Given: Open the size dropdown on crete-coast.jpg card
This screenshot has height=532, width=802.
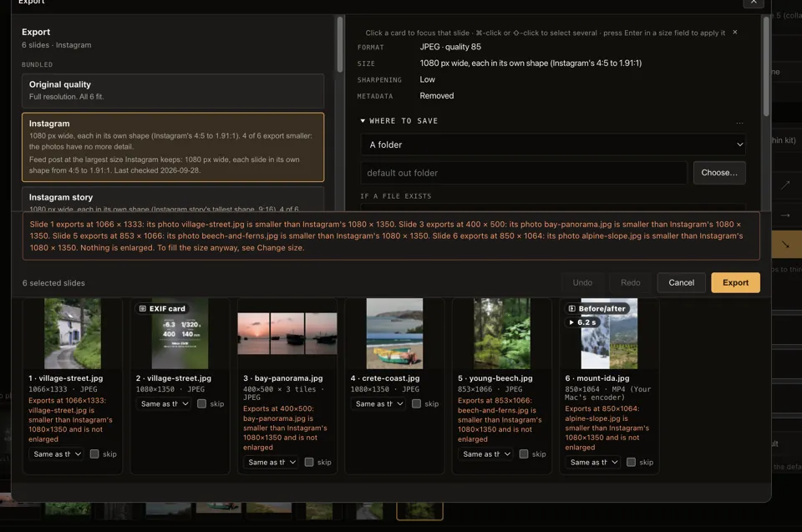Looking at the screenshot, I should click(x=378, y=403).
